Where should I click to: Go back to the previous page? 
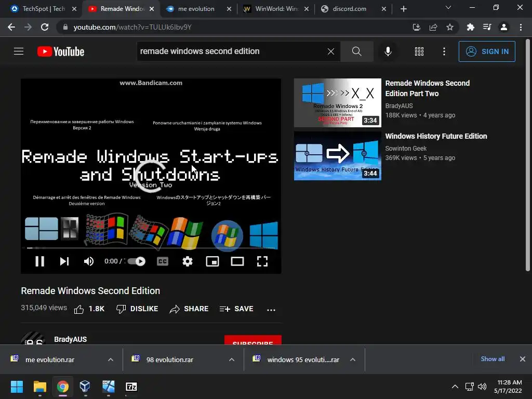11,27
